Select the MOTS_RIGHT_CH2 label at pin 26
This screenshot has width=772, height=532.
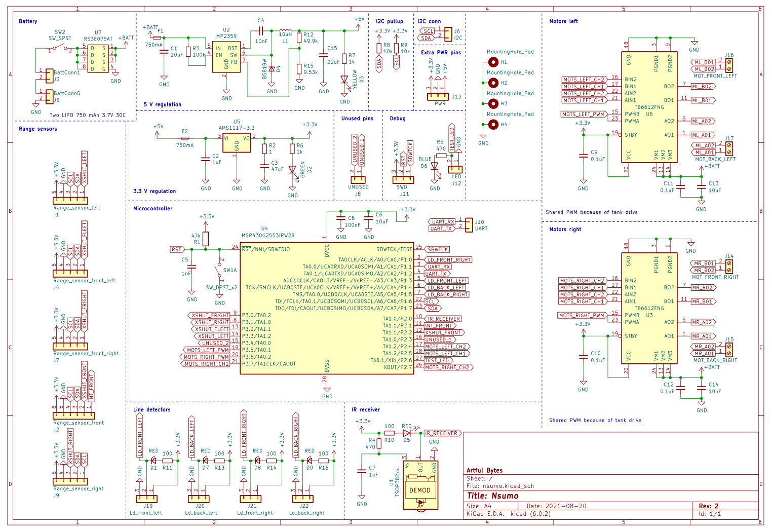(x=448, y=367)
